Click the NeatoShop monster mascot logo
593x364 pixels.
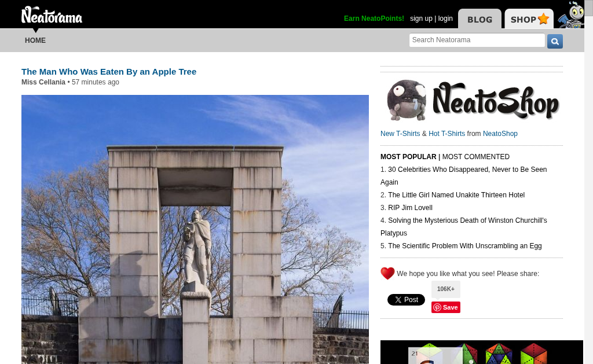(x=407, y=100)
